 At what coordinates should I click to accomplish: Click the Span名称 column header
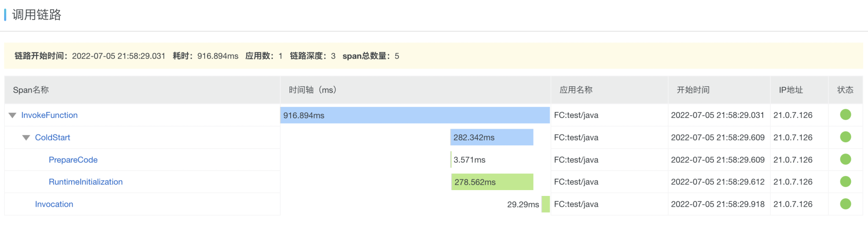tap(31, 90)
